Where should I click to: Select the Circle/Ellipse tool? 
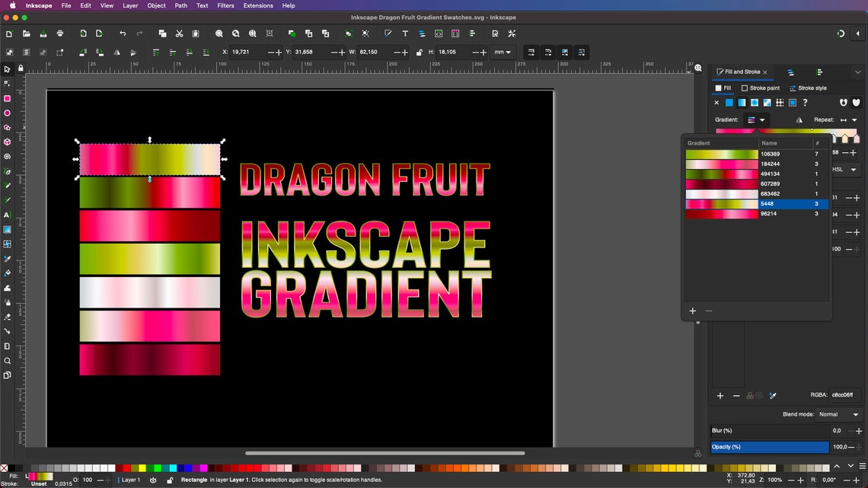[8, 113]
